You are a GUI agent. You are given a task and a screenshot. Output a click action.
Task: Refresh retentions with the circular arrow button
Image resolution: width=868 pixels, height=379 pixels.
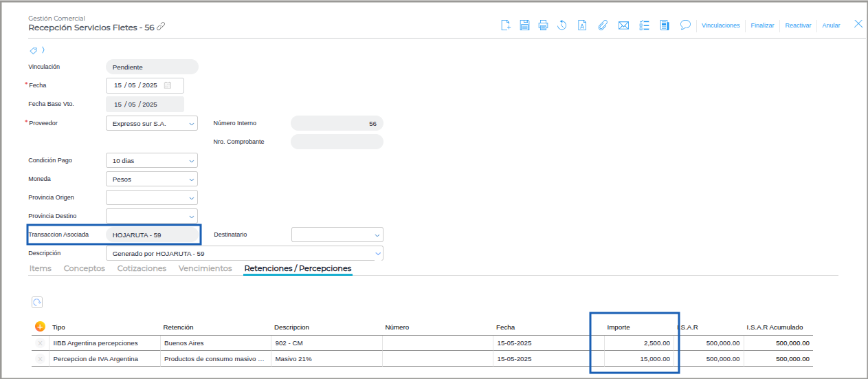pyautogui.click(x=37, y=302)
